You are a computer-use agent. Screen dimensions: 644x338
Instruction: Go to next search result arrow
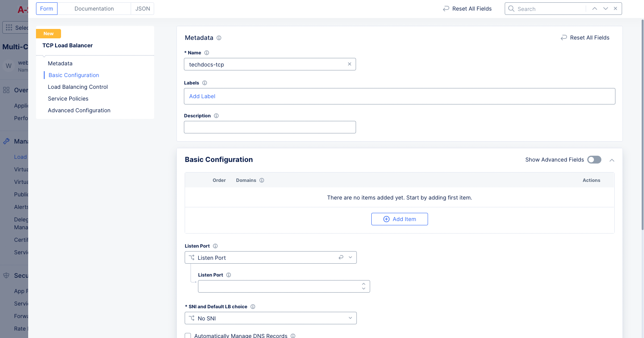click(x=605, y=9)
